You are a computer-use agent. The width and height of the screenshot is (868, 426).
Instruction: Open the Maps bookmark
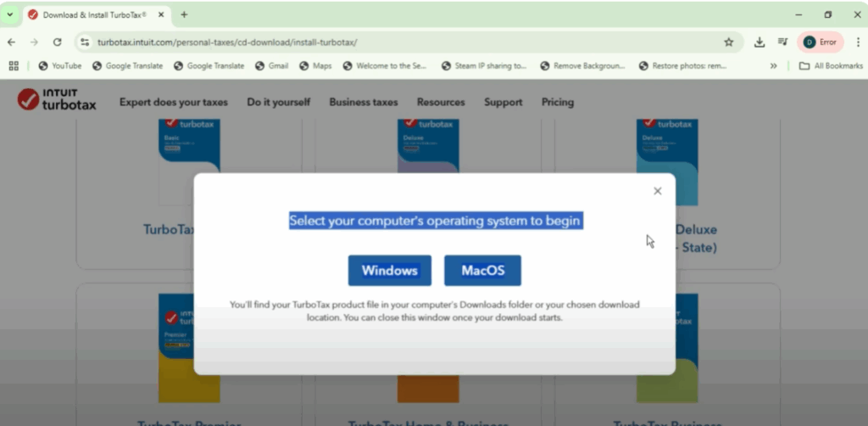315,65
